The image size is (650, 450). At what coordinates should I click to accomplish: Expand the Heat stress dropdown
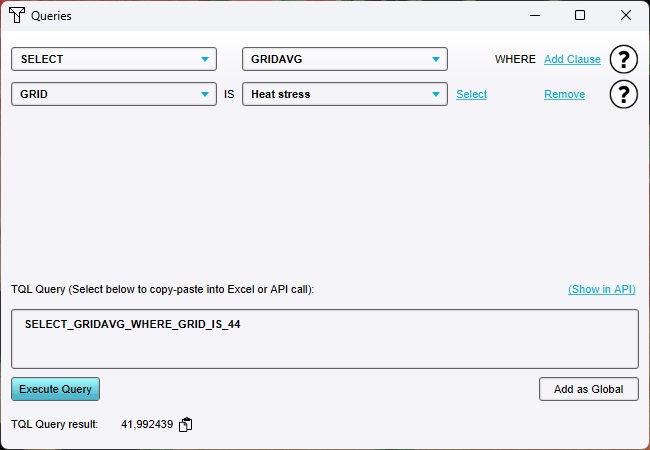(x=345, y=94)
